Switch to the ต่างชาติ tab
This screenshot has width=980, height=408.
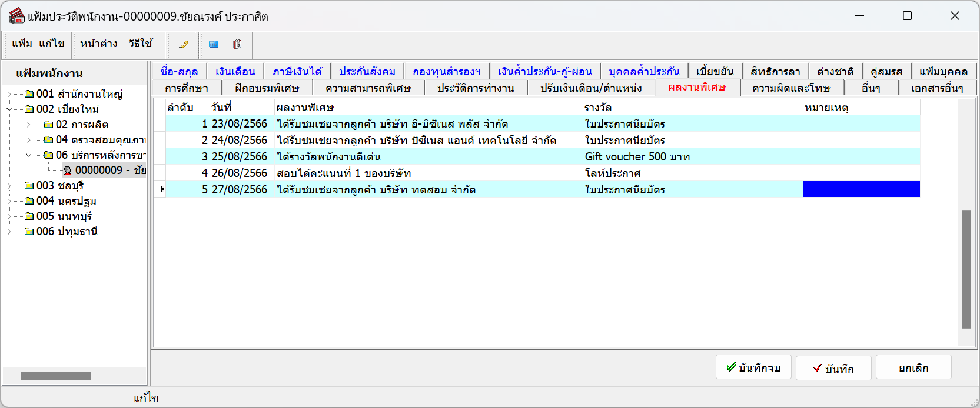[x=835, y=71]
